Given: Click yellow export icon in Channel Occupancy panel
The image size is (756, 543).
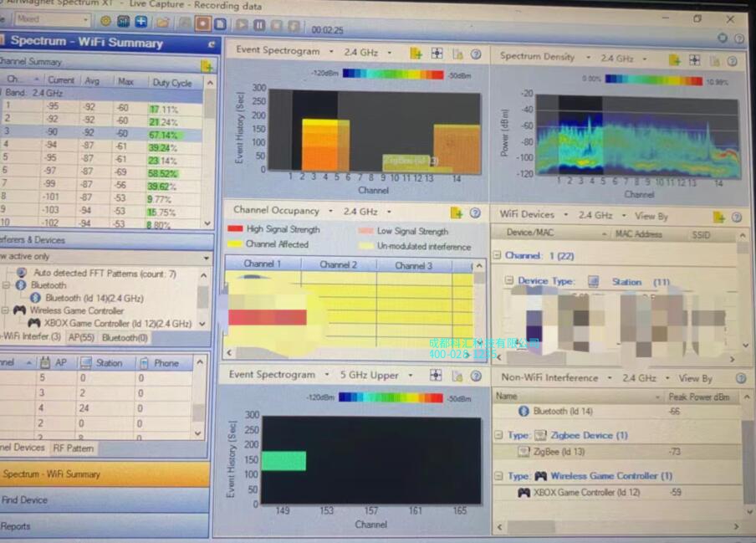Looking at the screenshot, I should point(456,213).
